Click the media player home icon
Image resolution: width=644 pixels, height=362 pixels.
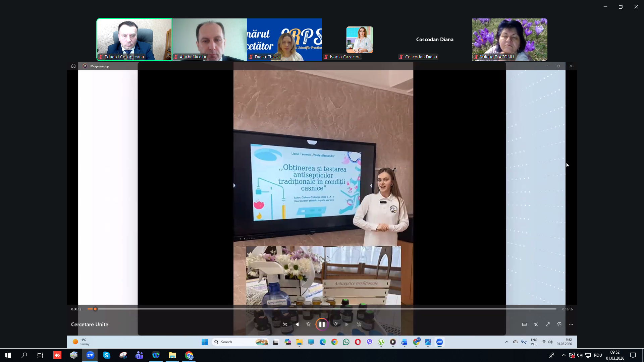pyautogui.click(x=73, y=66)
